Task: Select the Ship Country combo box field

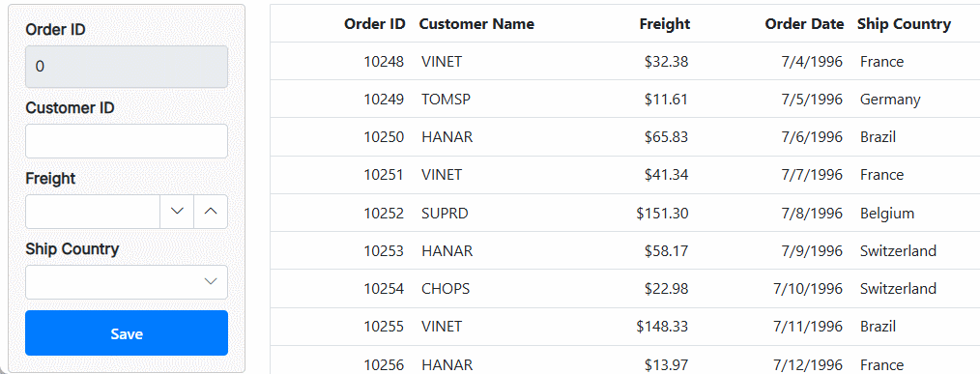Action: pos(127,282)
